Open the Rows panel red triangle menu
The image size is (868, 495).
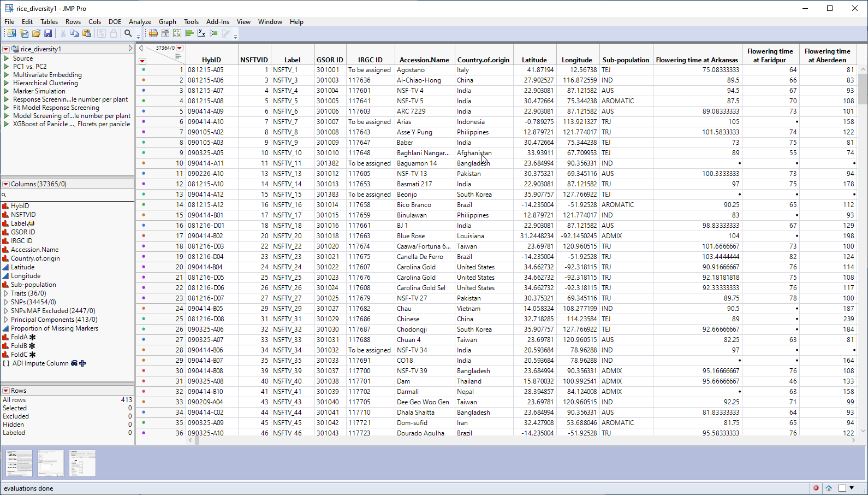(6, 391)
